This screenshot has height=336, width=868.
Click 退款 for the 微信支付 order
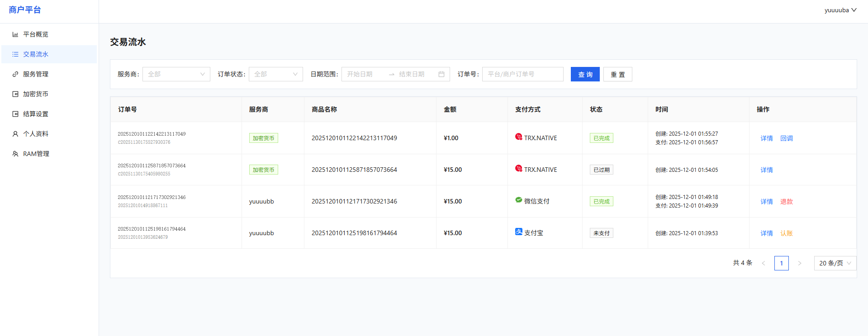coord(786,202)
